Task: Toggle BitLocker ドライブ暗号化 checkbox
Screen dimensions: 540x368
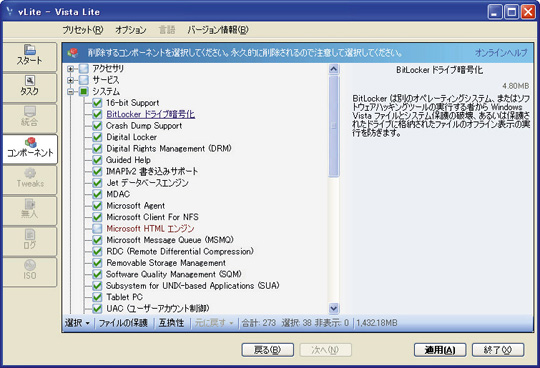Action: tap(97, 114)
